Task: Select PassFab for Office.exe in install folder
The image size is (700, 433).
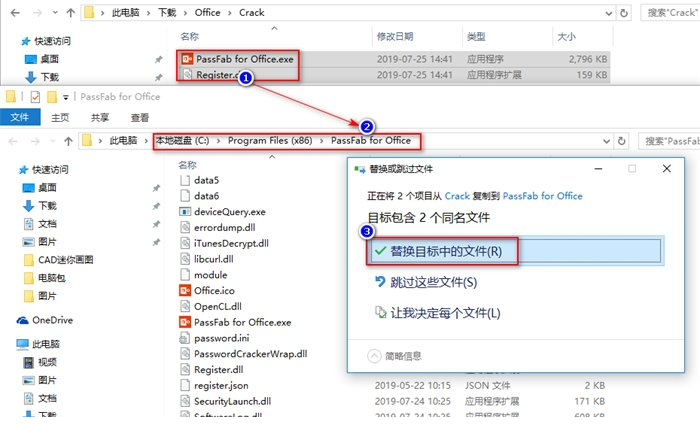Action: point(242,322)
